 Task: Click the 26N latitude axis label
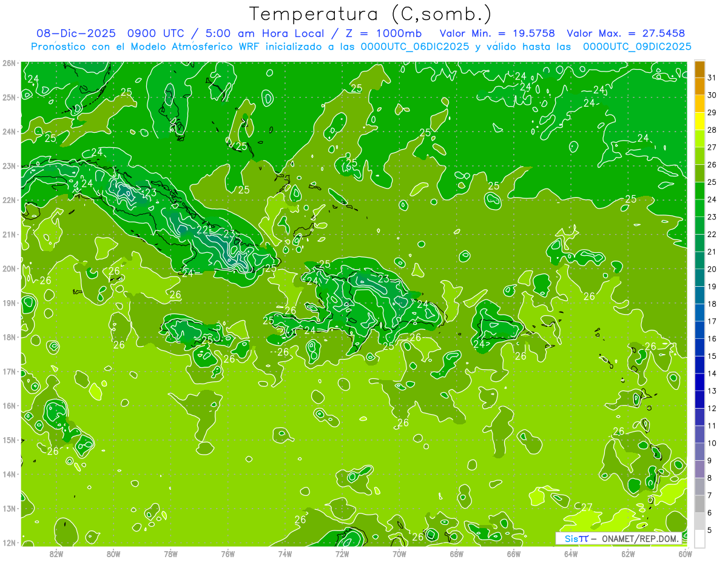tap(9, 63)
